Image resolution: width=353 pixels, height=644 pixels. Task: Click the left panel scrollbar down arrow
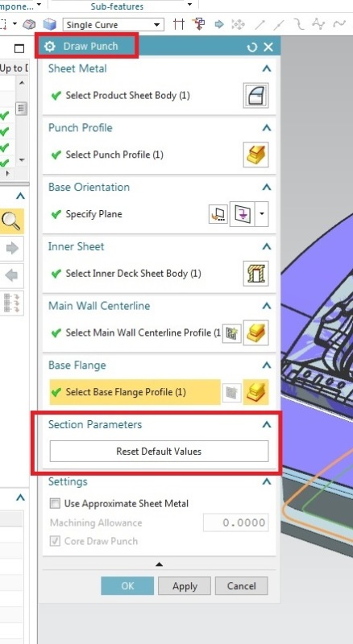(x=22, y=160)
